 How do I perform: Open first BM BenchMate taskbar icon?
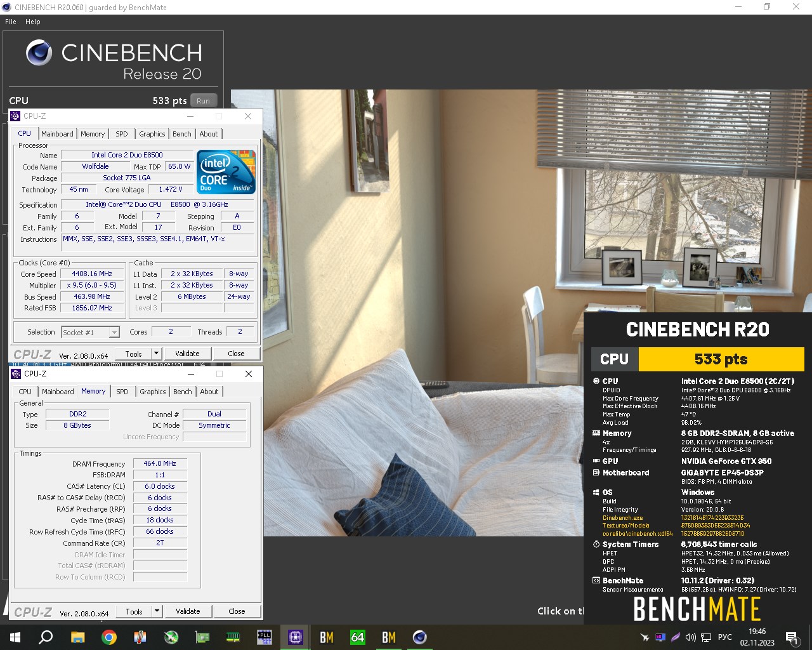[x=326, y=637]
